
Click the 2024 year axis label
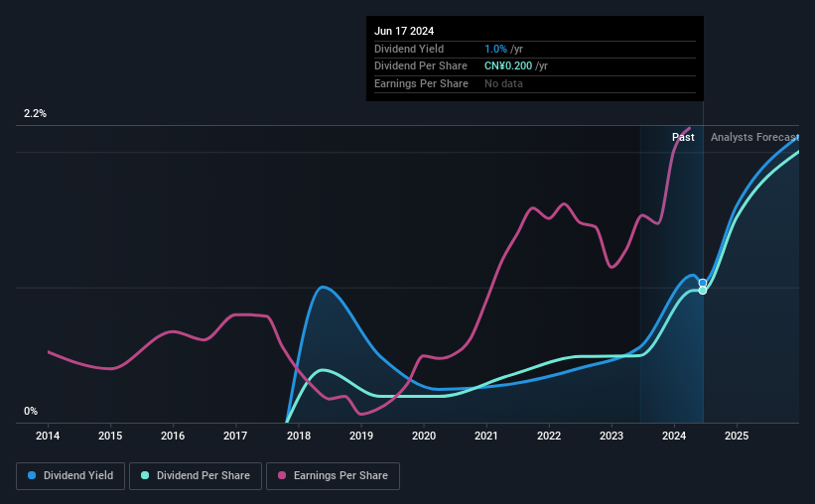click(674, 436)
